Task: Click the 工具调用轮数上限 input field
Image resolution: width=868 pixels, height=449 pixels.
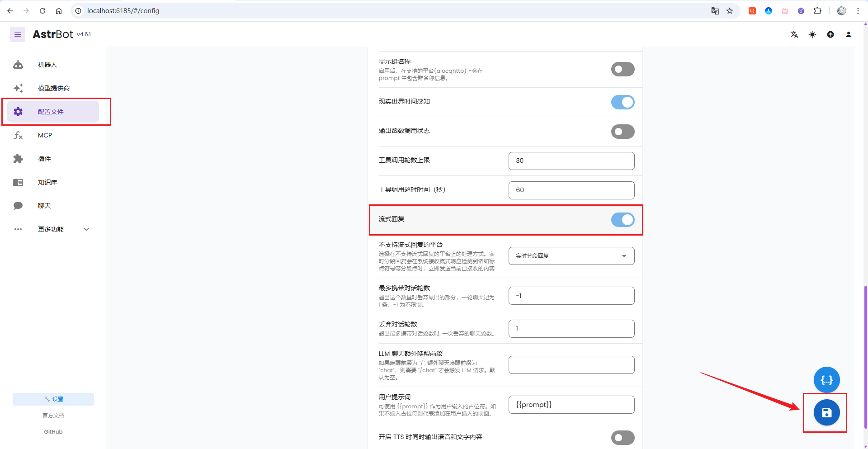Action: tap(571, 161)
